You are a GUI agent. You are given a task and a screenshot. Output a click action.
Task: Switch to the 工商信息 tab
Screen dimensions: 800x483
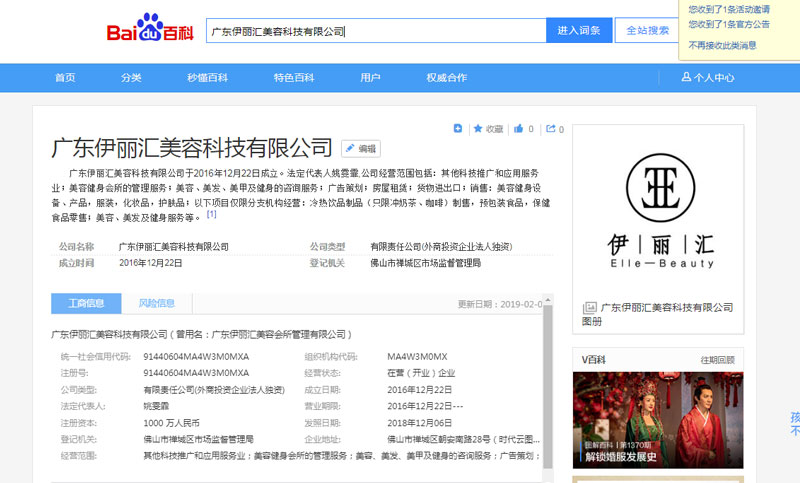[x=86, y=303]
